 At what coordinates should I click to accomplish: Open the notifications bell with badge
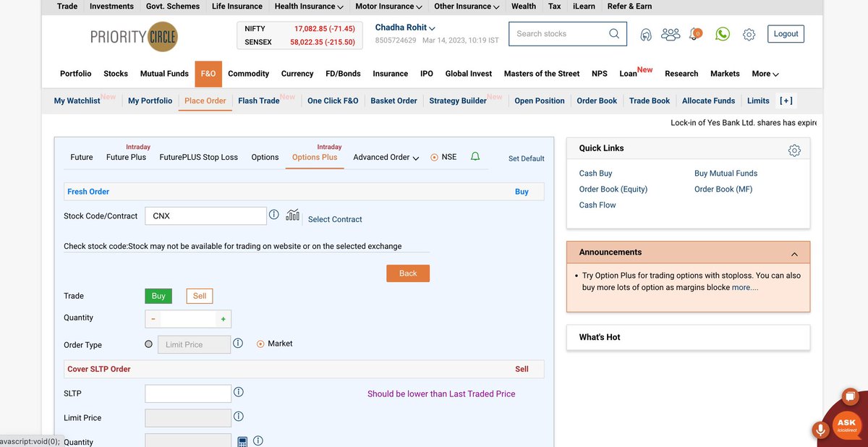tap(695, 33)
